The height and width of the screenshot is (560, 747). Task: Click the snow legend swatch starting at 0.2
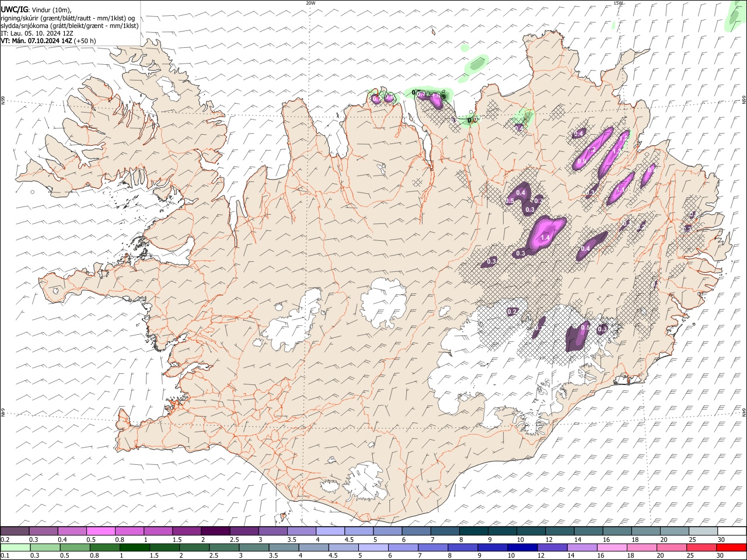15,531
